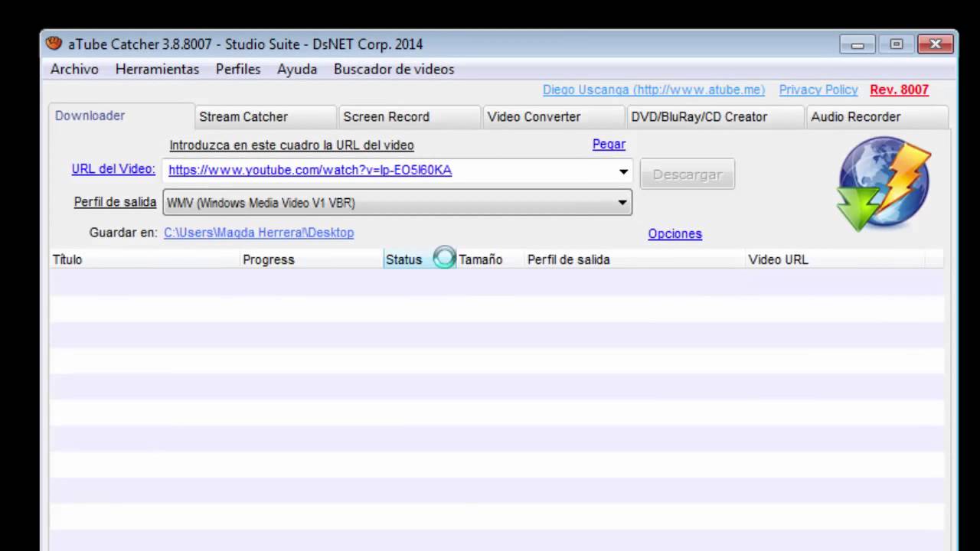Open the Perfiles menu
Viewport: 980px width, 551px height.
click(238, 69)
